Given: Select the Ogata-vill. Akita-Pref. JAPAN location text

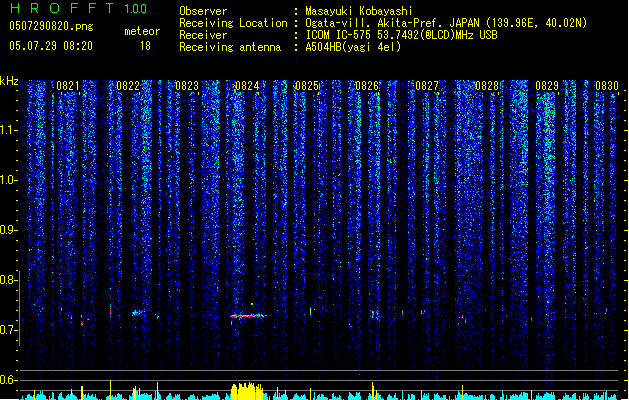Looking at the screenshot, I should click(x=446, y=23).
